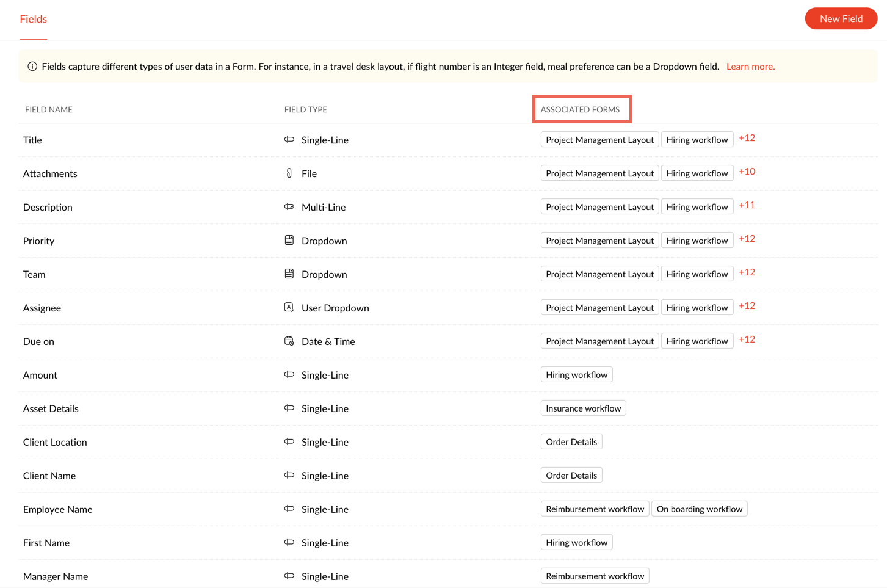Click the User Dropdown icon for Assignee

[289, 308]
